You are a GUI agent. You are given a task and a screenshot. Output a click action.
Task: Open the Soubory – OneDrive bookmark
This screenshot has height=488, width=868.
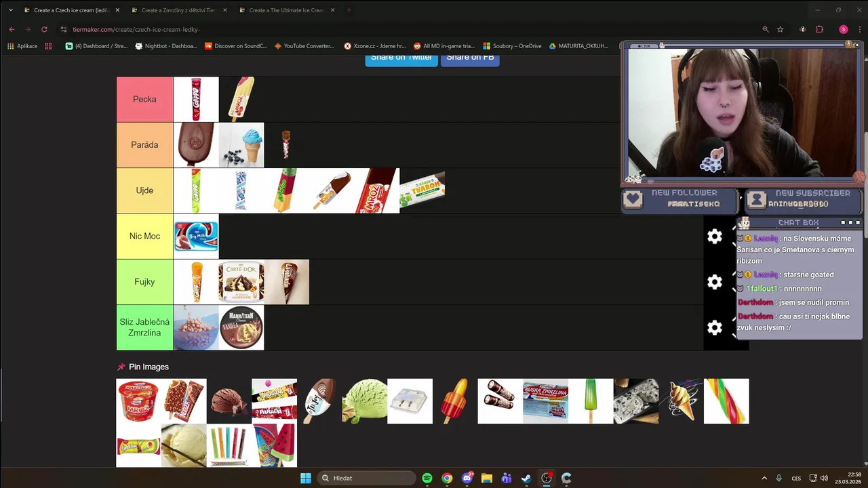tap(512, 46)
